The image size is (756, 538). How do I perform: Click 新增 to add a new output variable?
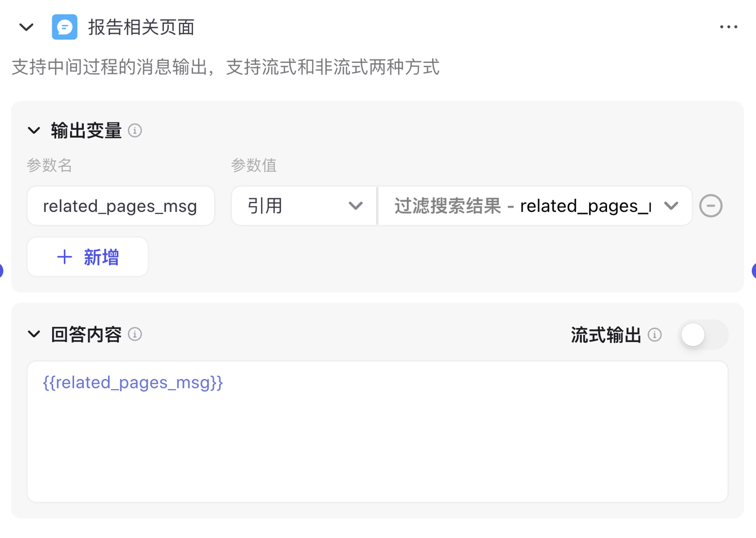87,257
